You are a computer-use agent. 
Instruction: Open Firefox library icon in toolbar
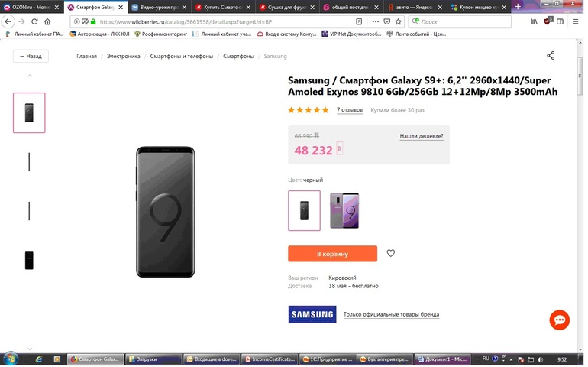534,21
